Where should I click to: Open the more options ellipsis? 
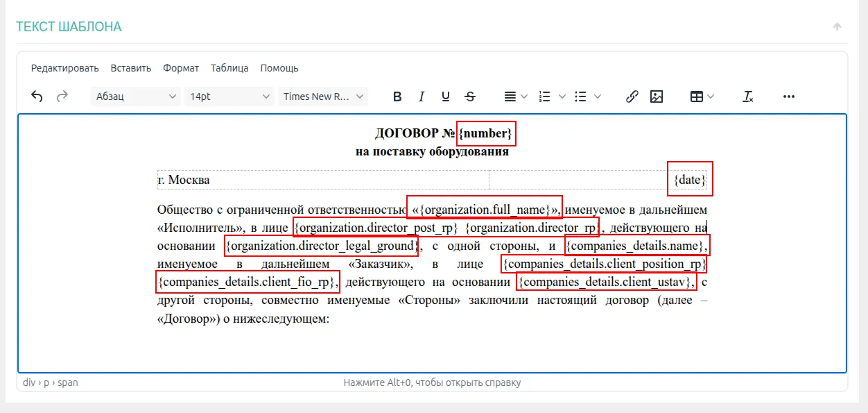click(788, 96)
